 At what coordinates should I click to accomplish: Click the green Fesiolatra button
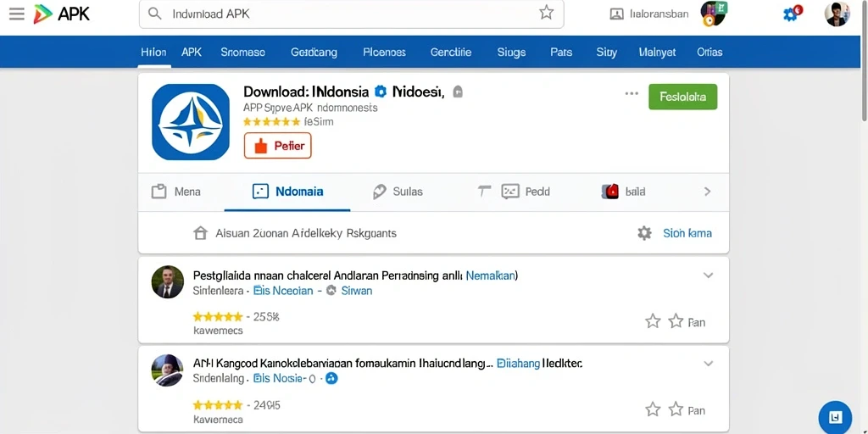point(682,97)
